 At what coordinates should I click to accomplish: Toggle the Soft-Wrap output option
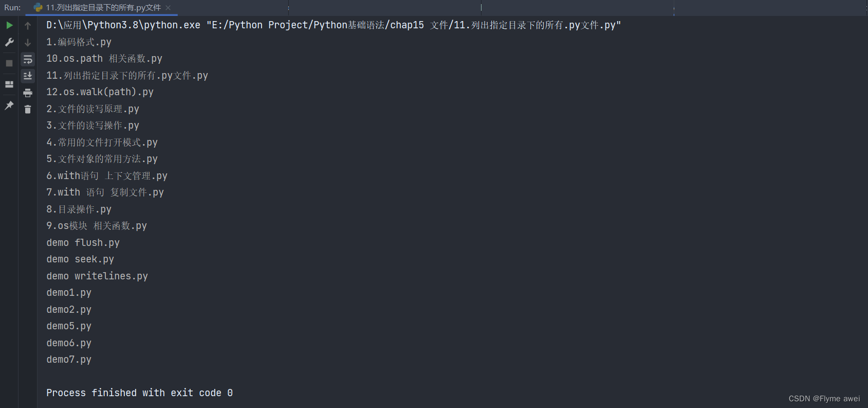tap(28, 60)
